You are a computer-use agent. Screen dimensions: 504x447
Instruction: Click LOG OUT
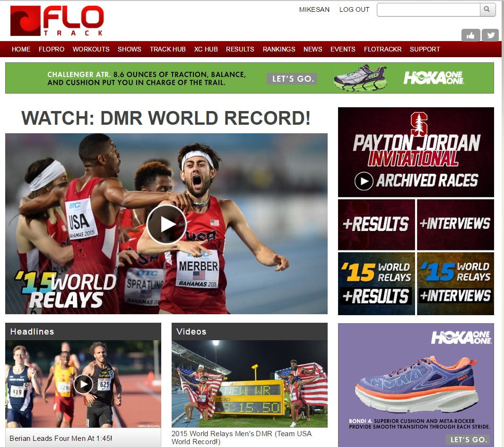354,9
